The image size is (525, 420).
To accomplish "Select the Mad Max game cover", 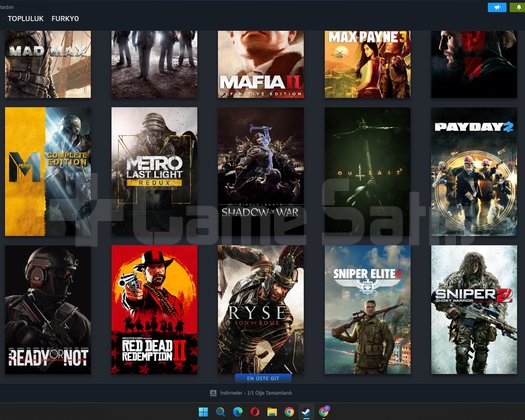I will (x=48, y=64).
